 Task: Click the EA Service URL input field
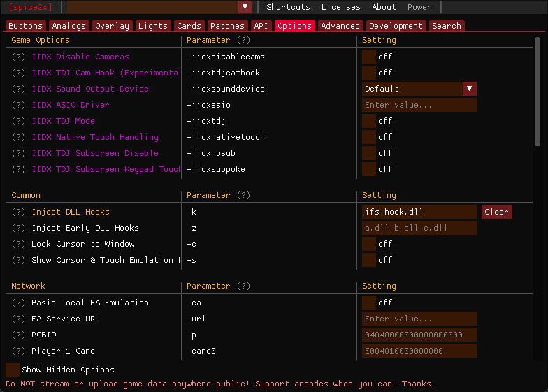click(419, 319)
